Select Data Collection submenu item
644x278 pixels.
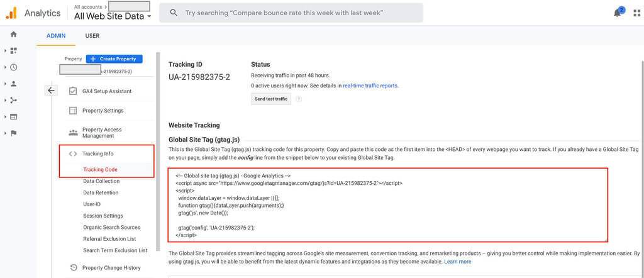(x=101, y=181)
